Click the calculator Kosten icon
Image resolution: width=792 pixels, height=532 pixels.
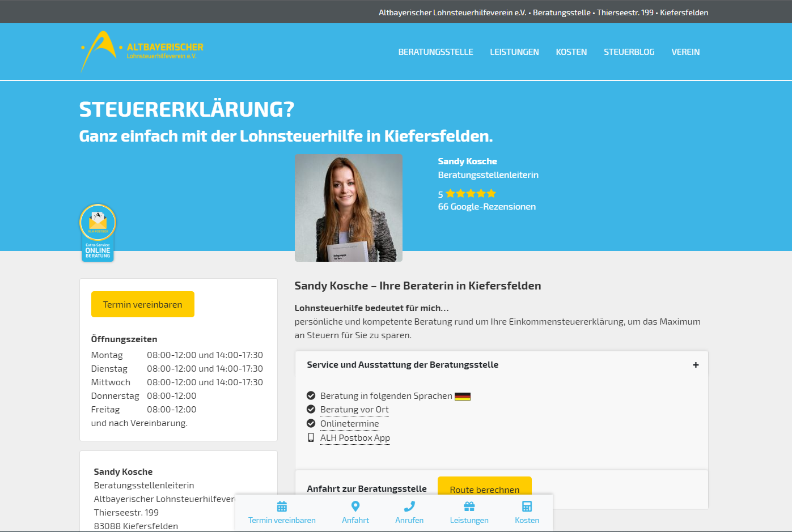coord(527,507)
